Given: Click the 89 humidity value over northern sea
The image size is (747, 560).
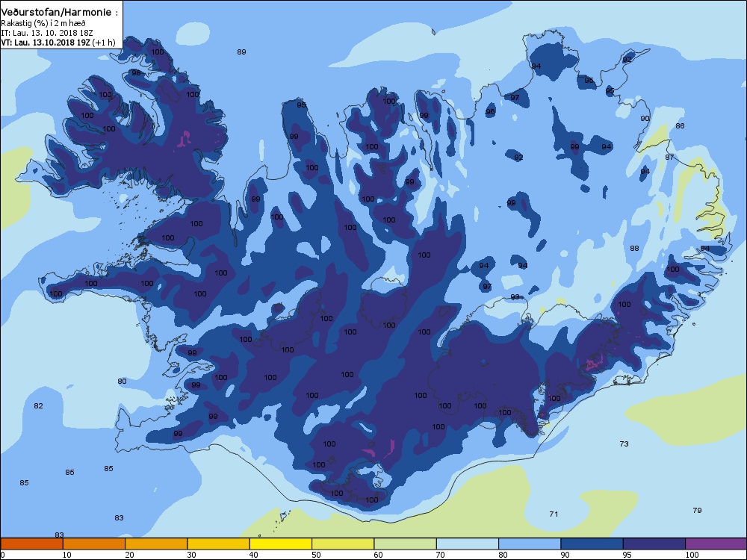Looking at the screenshot, I should (241, 52).
